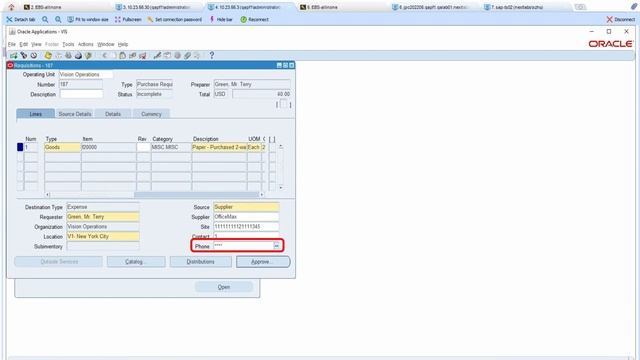This screenshot has width=640, height=360.
Task: Tick the checkbox in the Goods line row
Action: click(272, 147)
